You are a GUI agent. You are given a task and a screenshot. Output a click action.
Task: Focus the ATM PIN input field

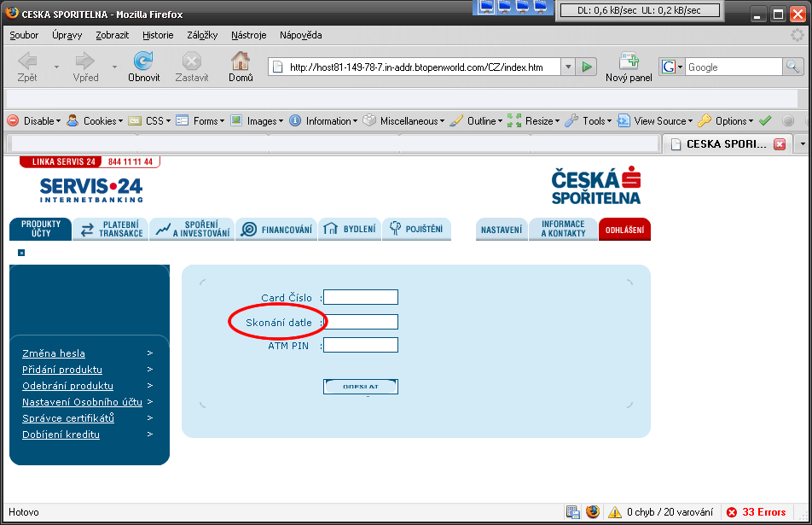[x=361, y=345]
